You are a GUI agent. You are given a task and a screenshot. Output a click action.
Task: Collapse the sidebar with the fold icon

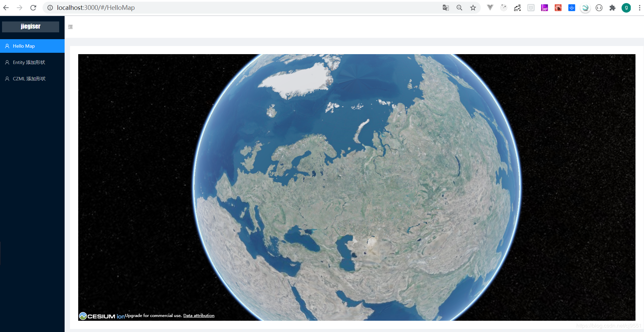click(x=70, y=27)
